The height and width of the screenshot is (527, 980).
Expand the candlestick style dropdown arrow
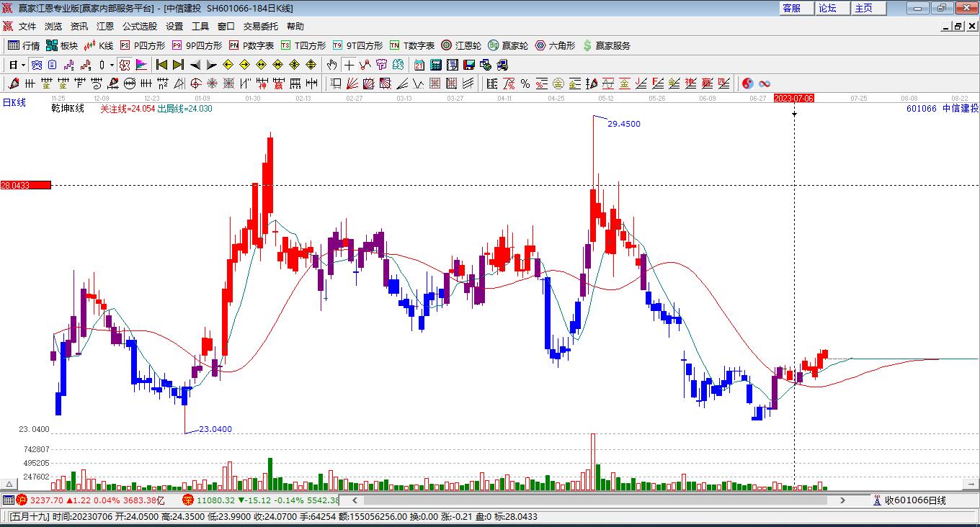click(x=112, y=65)
